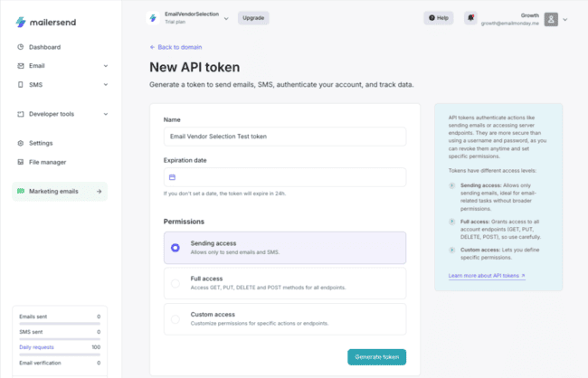
Task: Click the Settings gear icon
Action: pyautogui.click(x=21, y=143)
